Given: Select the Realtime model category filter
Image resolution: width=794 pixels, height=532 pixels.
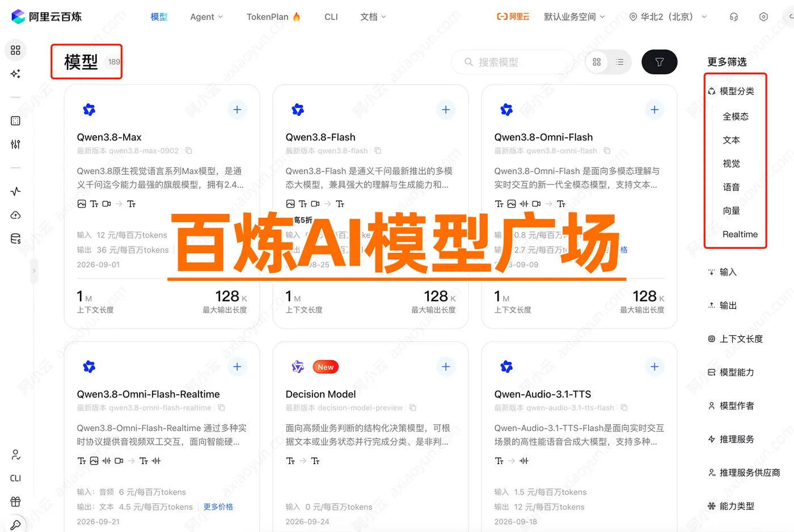Looking at the screenshot, I should (740, 234).
